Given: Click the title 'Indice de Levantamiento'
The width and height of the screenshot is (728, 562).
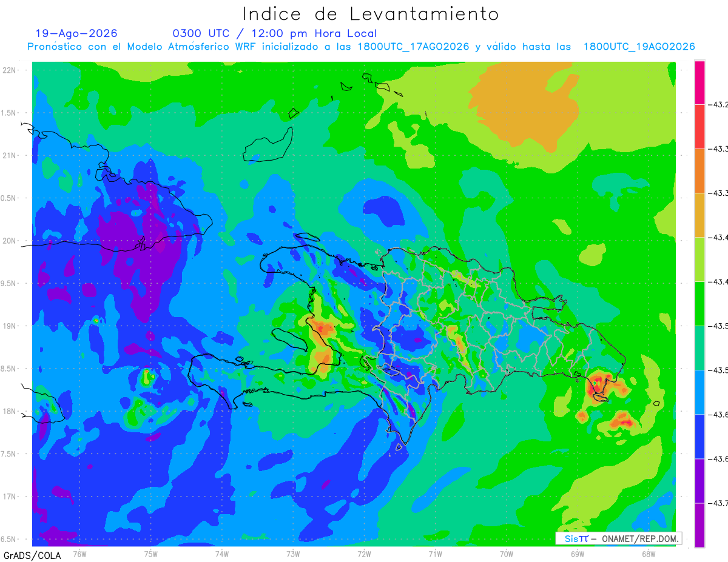Looking at the screenshot, I should (371, 13).
